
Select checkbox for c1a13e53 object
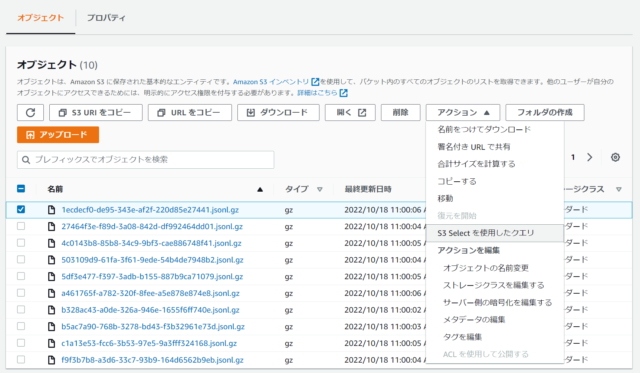21,343
